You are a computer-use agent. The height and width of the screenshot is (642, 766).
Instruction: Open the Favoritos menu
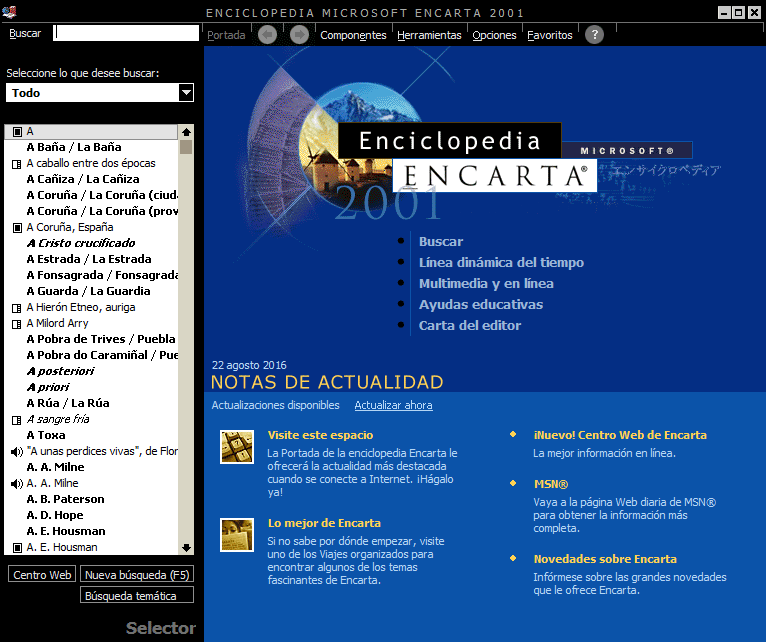tap(550, 35)
